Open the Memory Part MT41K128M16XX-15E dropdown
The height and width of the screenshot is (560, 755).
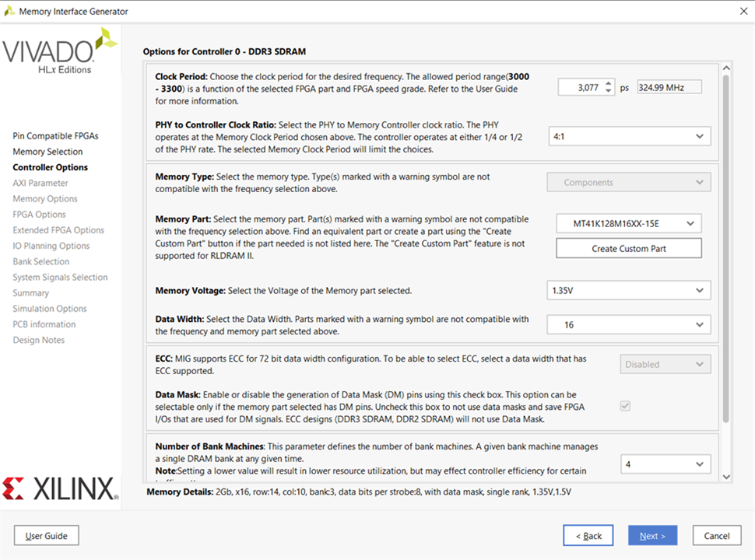point(629,224)
